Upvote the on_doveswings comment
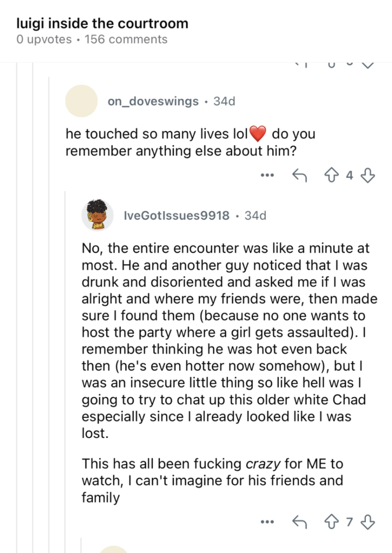The height and width of the screenshot is (553, 392). coord(331,175)
